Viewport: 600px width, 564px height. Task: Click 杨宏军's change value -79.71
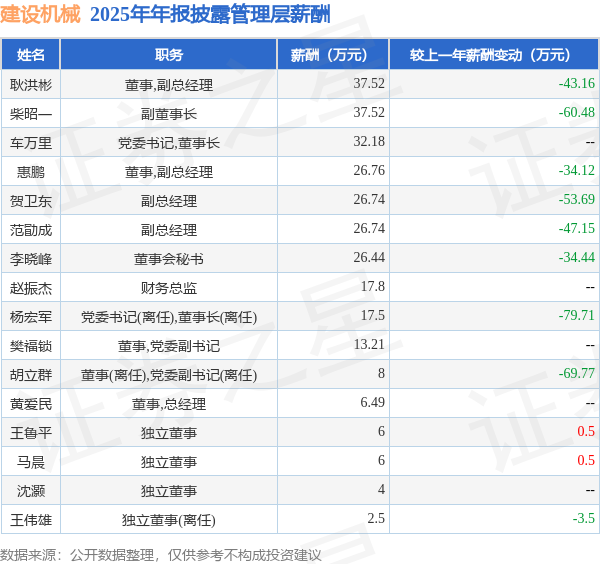tap(577, 315)
